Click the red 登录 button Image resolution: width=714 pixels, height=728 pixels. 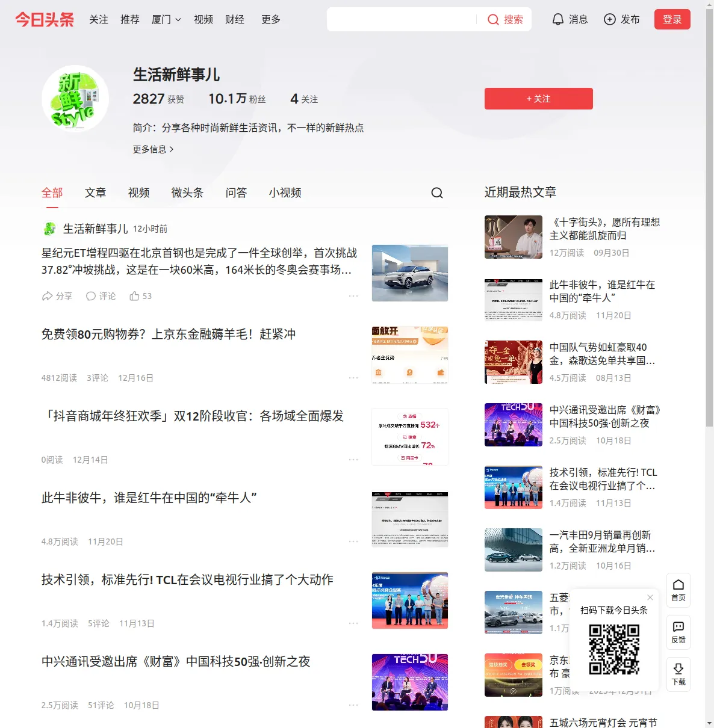click(x=672, y=20)
